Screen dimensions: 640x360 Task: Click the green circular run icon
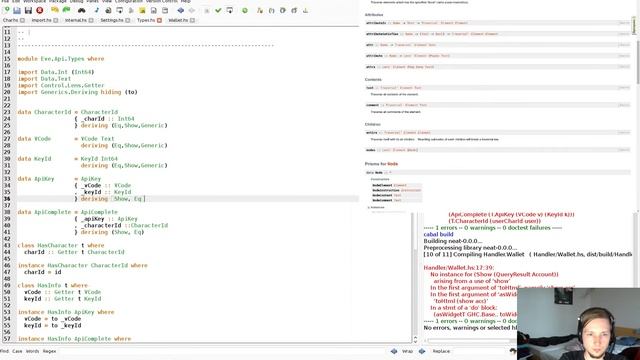pyautogui.click(x=245, y=10)
